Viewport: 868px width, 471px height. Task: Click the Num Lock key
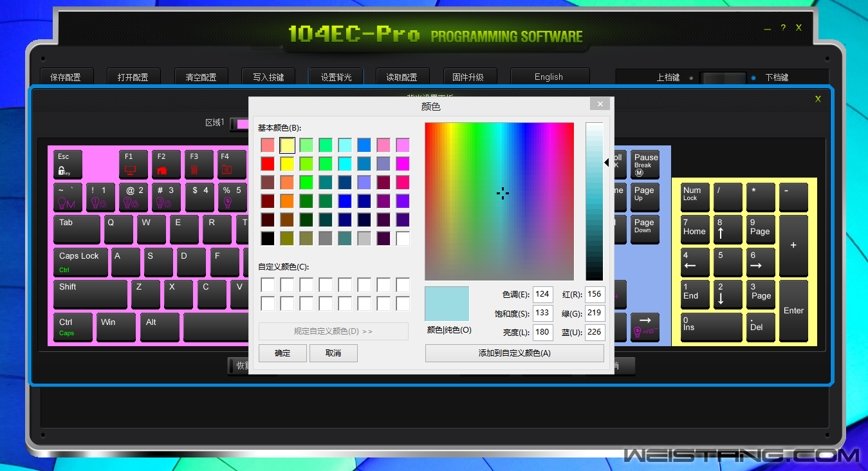[x=696, y=198]
